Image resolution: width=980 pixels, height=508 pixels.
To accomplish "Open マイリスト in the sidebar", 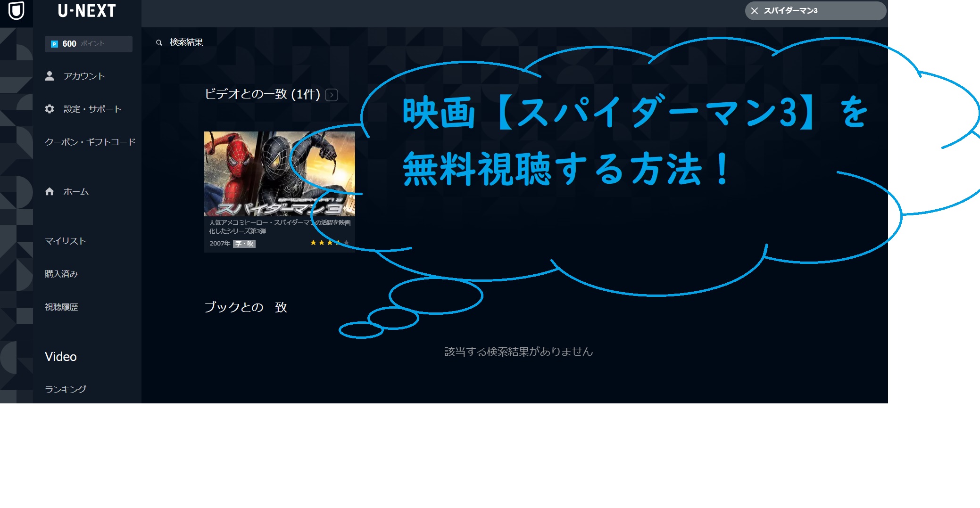I will coord(66,241).
